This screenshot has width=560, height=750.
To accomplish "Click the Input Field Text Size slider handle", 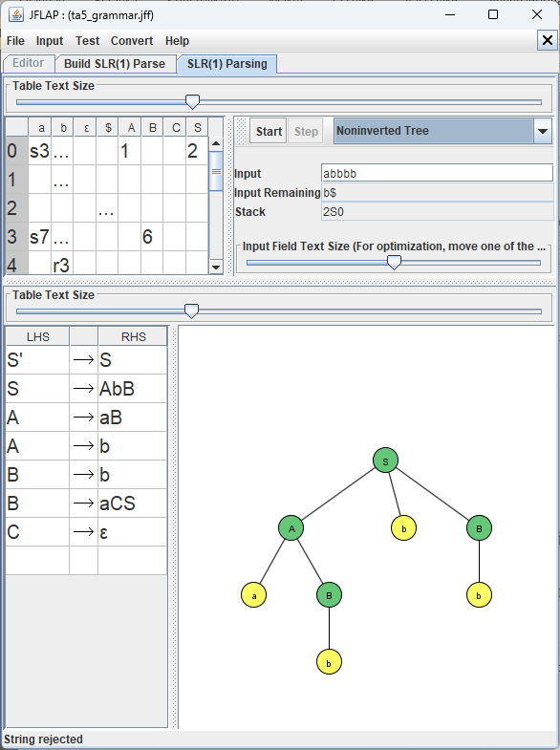I will pos(394,262).
